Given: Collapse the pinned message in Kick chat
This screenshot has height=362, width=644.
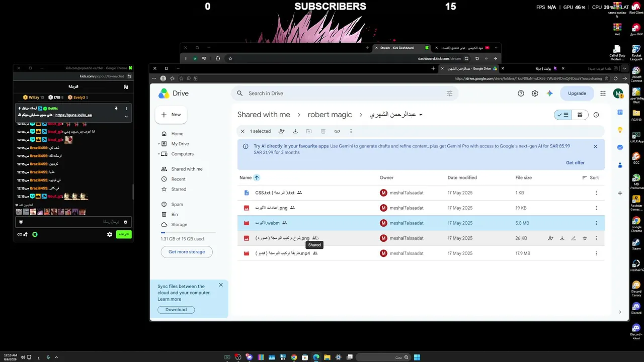Looking at the screenshot, I should [x=126, y=117].
